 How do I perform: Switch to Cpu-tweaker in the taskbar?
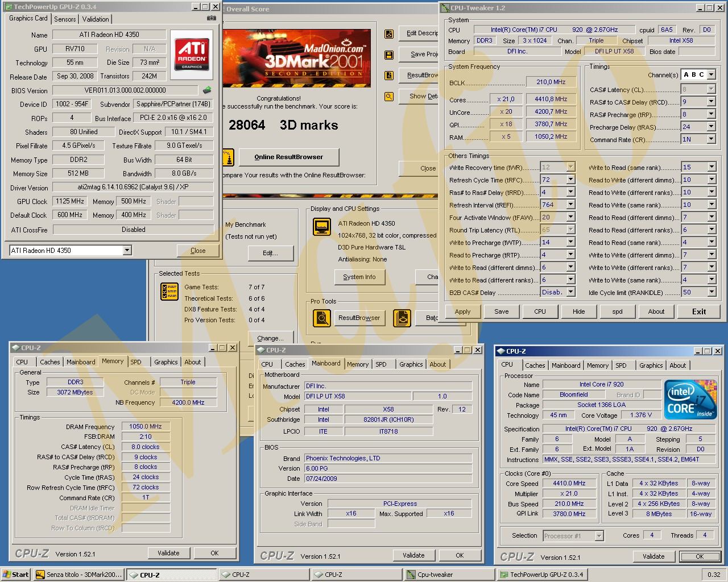click(x=449, y=575)
